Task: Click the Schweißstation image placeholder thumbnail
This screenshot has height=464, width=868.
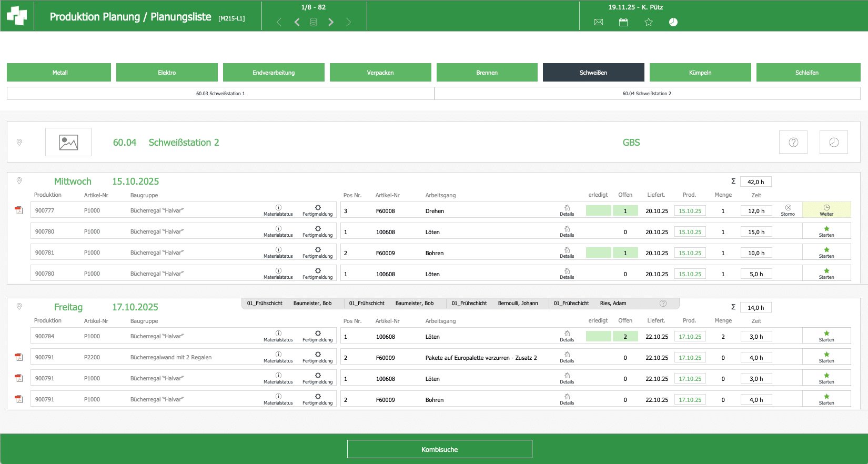Action: coord(68,142)
